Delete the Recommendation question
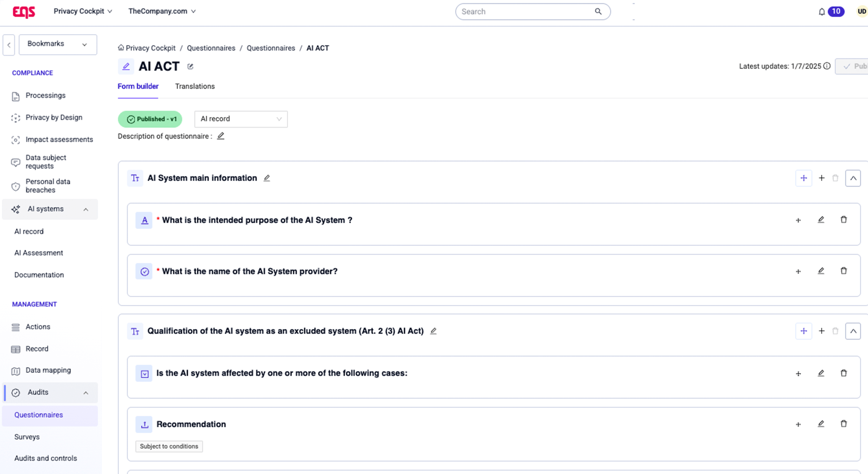The image size is (868, 474). [x=843, y=424]
